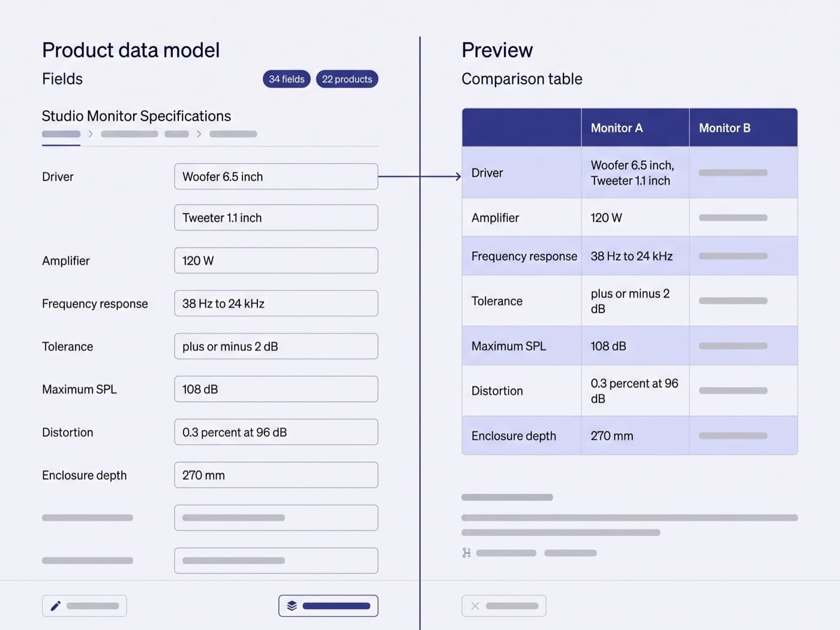Image resolution: width=840 pixels, height=630 pixels.
Task: Edit the Tweeter 1.1 inch driver field
Action: [276, 218]
